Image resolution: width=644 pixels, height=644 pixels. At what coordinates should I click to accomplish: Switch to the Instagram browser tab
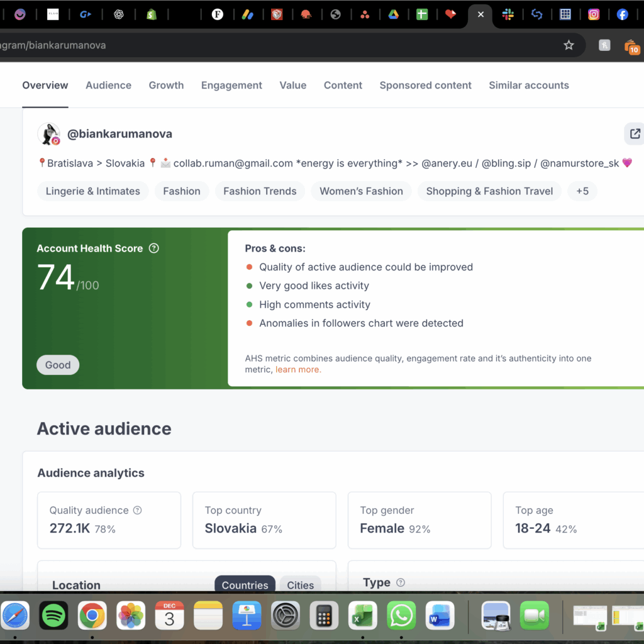(594, 14)
